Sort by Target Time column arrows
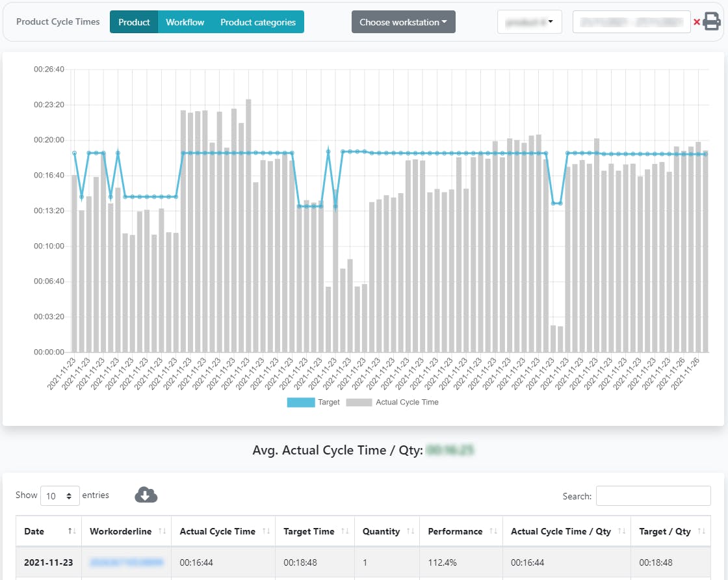This screenshot has width=728, height=580. click(x=345, y=531)
